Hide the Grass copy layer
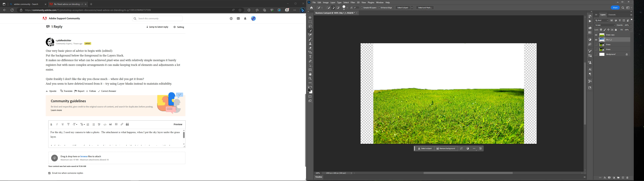Viewport: 644px width, 181px height. 596,35
